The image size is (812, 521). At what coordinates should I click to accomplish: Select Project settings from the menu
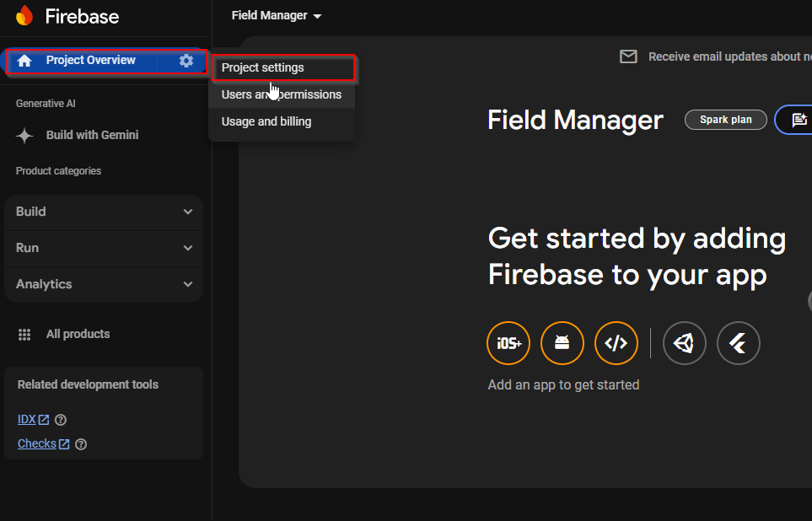(282, 67)
